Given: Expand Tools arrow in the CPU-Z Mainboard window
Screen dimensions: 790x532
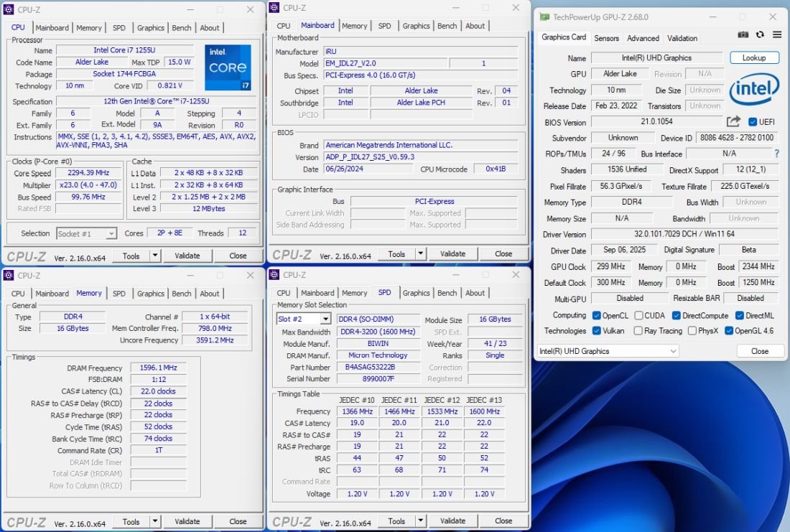Looking at the screenshot, I should pyautogui.click(x=421, y=254).
